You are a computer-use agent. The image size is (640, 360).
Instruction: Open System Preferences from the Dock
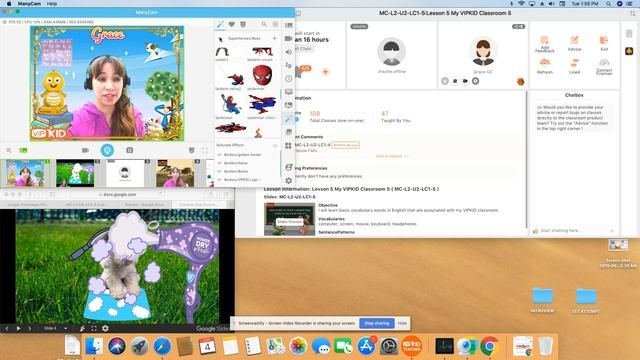[x=389, y=346]
